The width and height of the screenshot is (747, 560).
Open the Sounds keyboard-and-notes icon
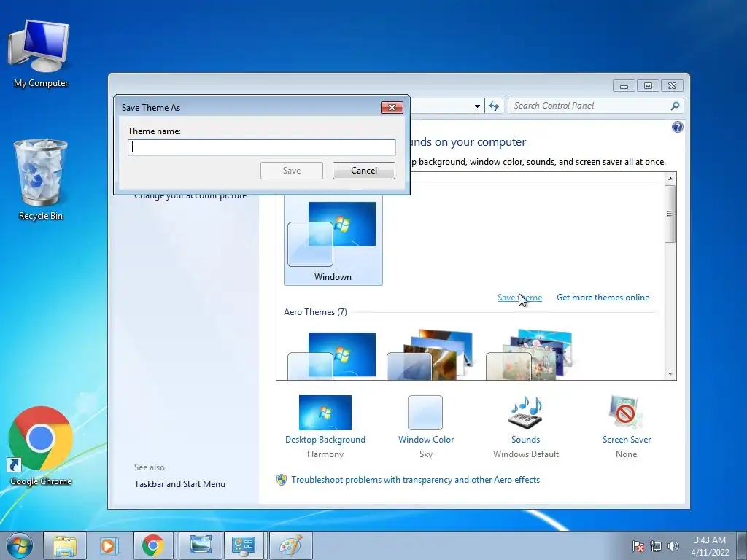526,413
